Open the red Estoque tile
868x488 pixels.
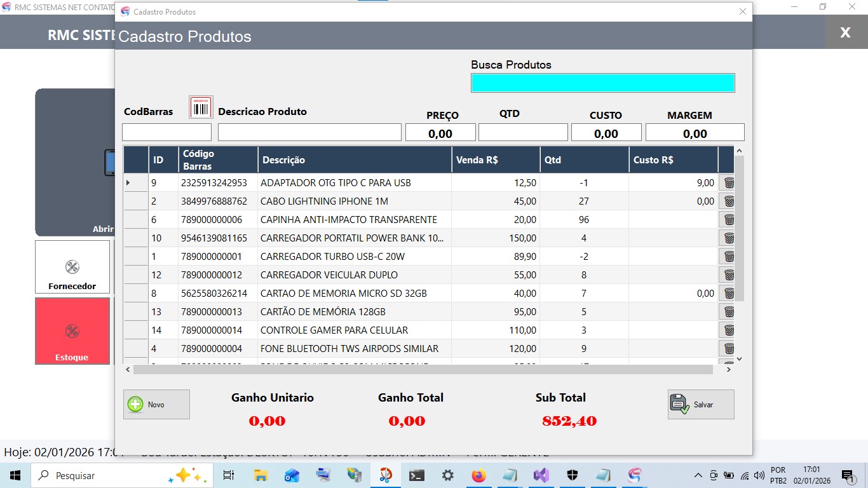(x=72, y=331)
